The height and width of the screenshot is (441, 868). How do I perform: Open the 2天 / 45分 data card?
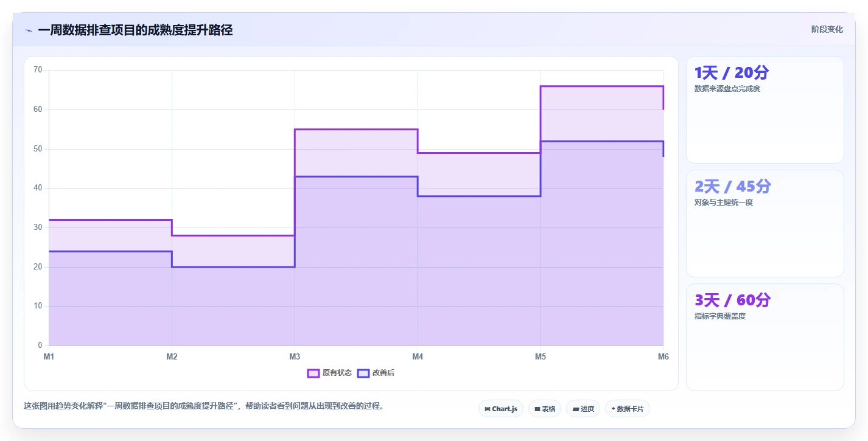tap(765, 224)
